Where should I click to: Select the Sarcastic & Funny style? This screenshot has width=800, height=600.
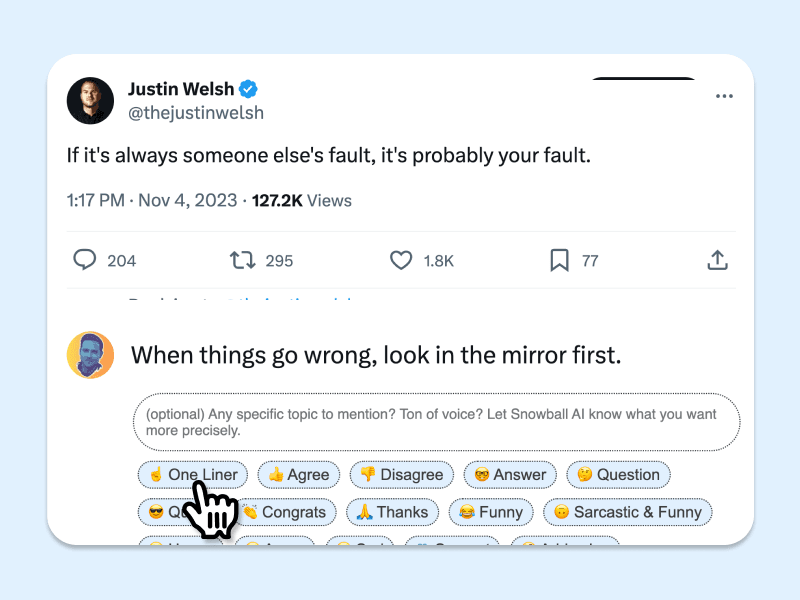tap(628, 512)
